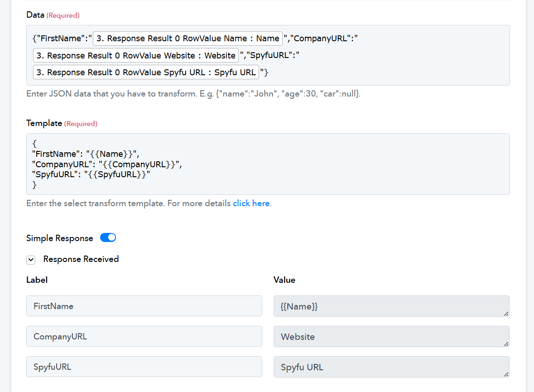Select the mapped Spyfu URL tag in Data
This screenshot has width=534, height=392.
pos(146,73)
